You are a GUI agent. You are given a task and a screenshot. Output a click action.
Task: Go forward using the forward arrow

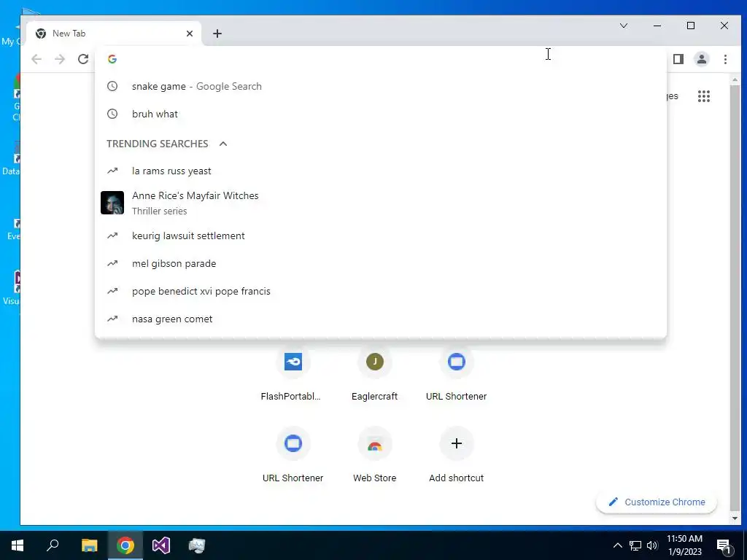pyautogui.click(x=60, y=59)
